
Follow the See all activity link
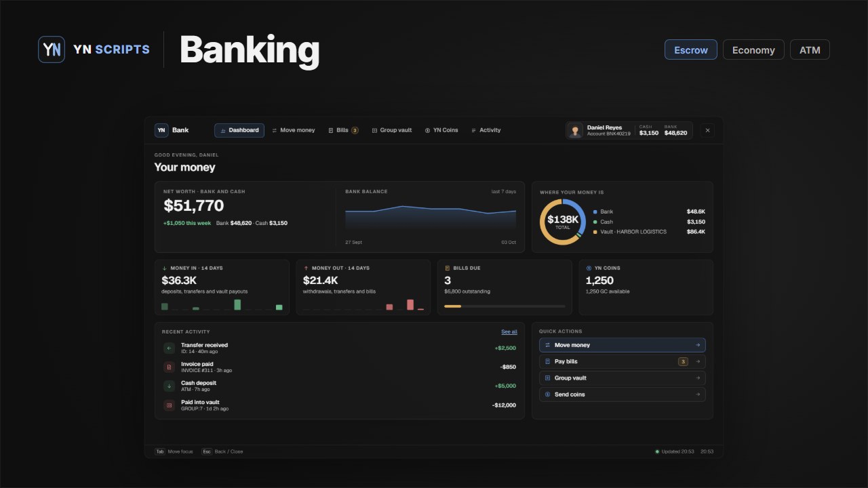coord(509,332)
